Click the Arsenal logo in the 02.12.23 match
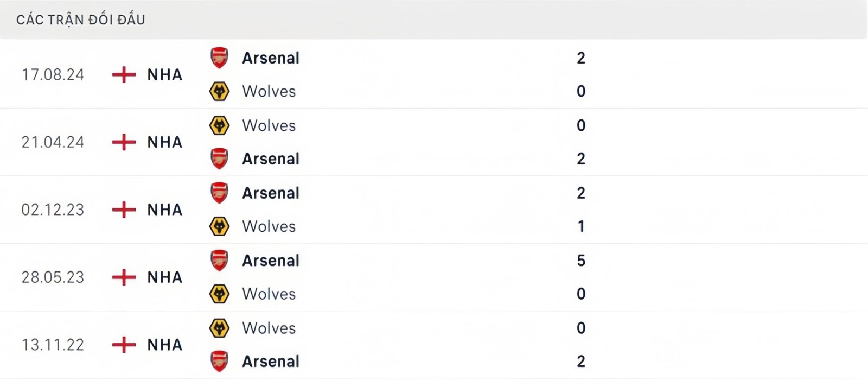Viewport: 868px width, 380px height. coord(219,193)
